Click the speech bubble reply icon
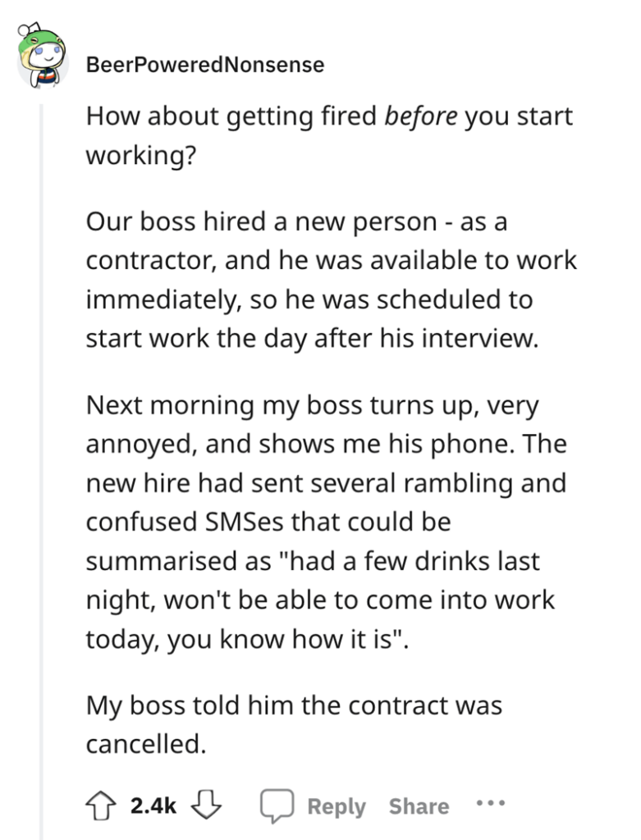 click(x=278, y=806)
